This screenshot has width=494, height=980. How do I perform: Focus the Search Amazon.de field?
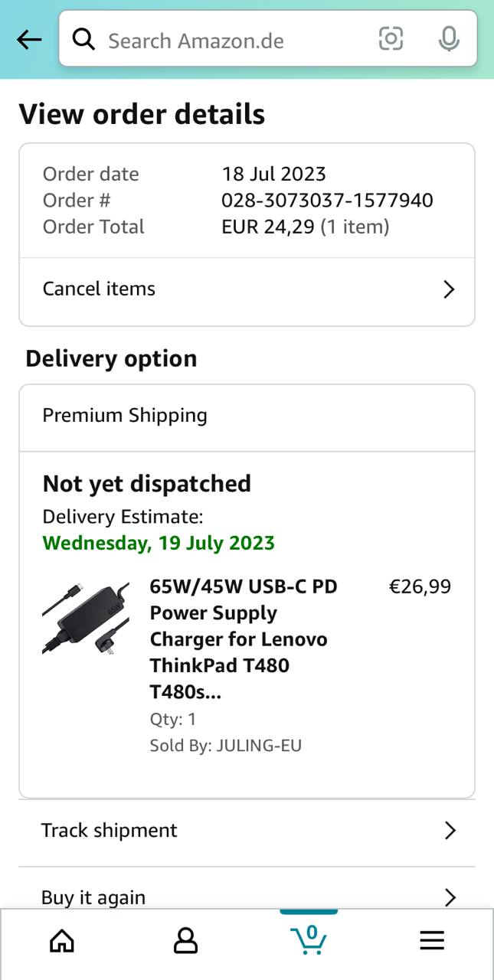point(230,40)
